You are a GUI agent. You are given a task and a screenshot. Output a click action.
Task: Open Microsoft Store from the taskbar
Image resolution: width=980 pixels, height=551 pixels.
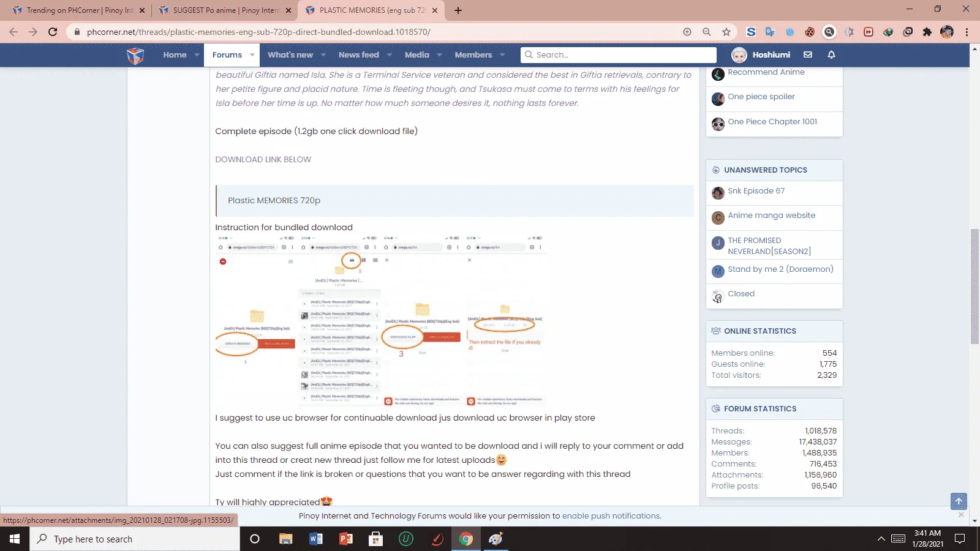376,539
